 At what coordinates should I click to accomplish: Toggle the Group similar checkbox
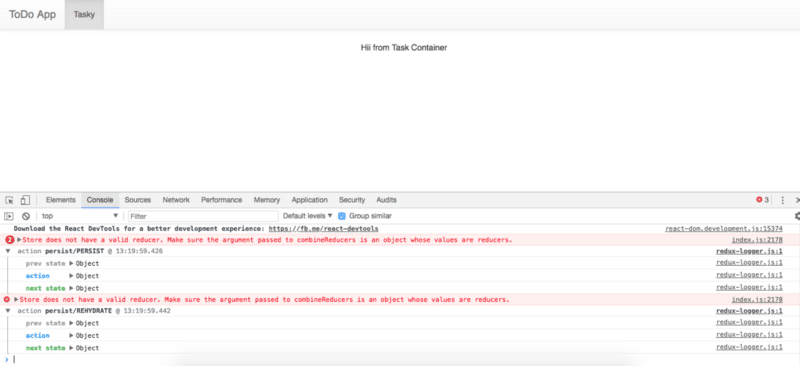pyautogui.click(x=342, y=216)
